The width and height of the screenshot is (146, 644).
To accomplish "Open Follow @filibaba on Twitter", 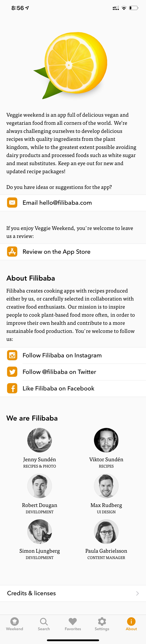I will click(x=73, y=372).
